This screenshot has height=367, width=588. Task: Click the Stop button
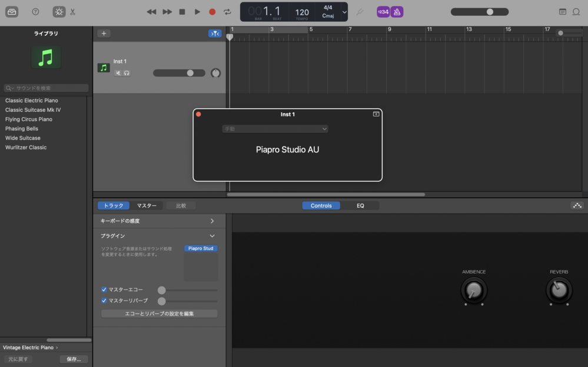182,12
